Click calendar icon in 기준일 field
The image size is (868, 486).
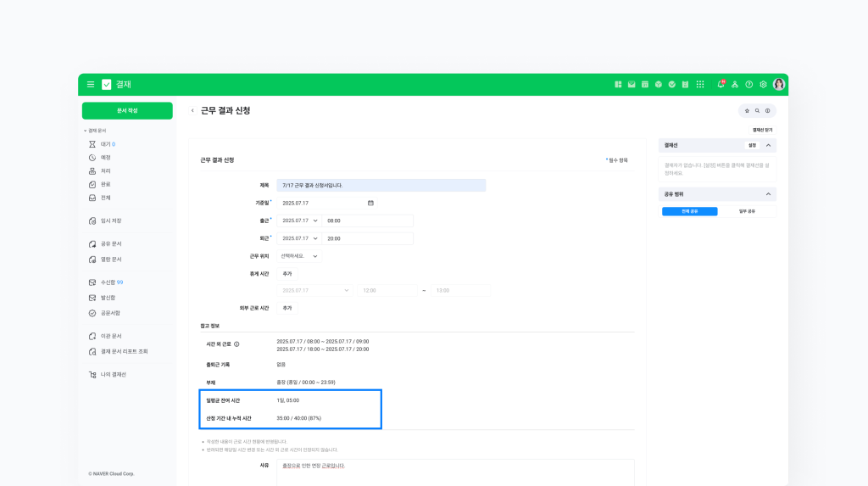pos(370,203)
